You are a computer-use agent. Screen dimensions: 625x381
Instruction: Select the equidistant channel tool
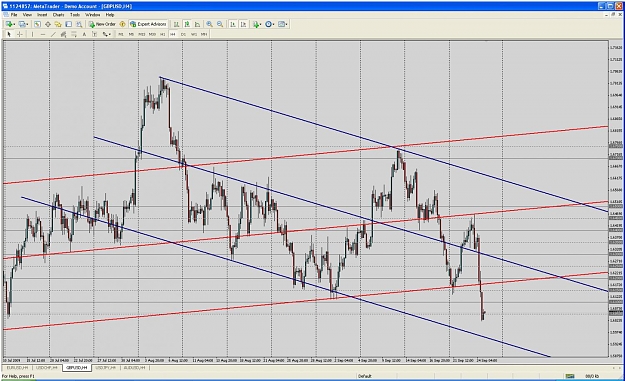(x=63, y=34)
